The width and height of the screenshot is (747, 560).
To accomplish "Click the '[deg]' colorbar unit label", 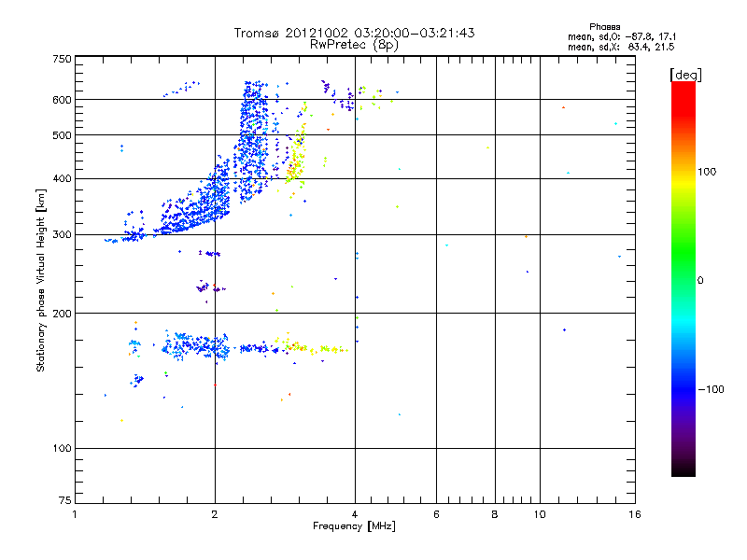I will 685,75.
